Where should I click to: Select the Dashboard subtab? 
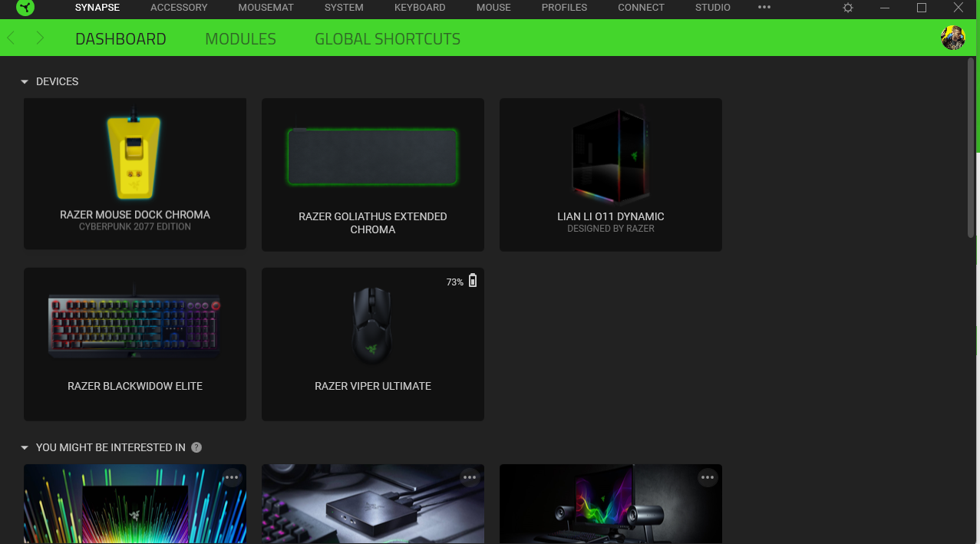pyautogui.click(x=120, y=39)
